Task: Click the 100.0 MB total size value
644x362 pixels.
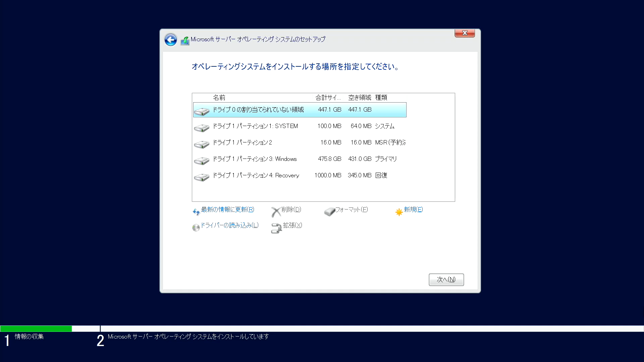Action: point(329,126)
